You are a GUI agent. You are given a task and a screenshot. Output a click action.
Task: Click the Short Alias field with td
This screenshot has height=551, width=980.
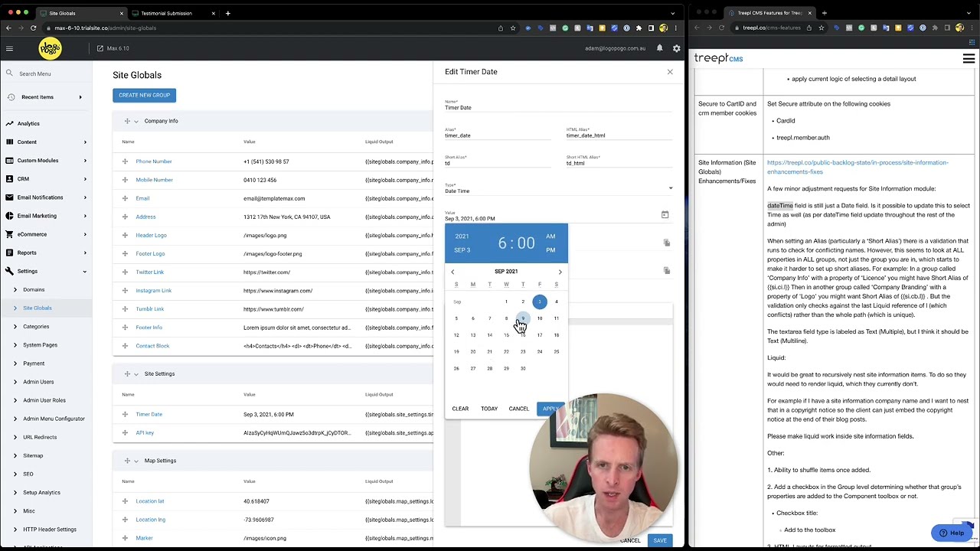498,163
